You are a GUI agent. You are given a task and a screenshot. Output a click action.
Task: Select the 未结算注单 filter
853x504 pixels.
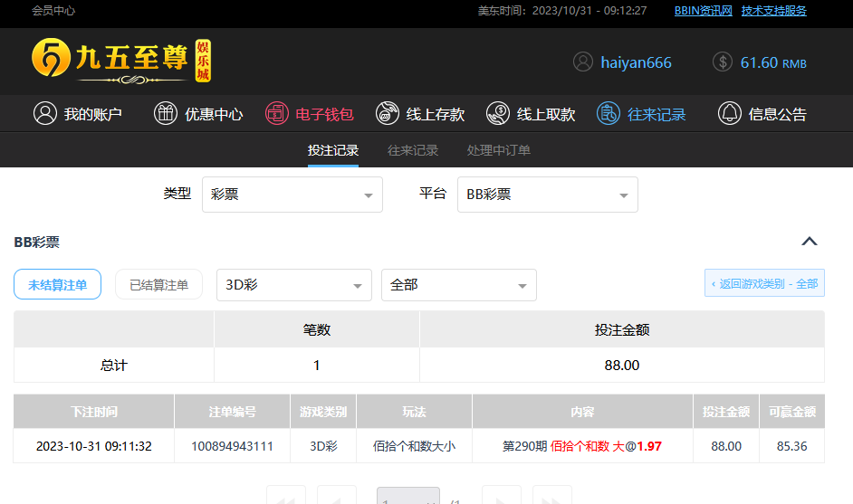(x=57, y=284)
